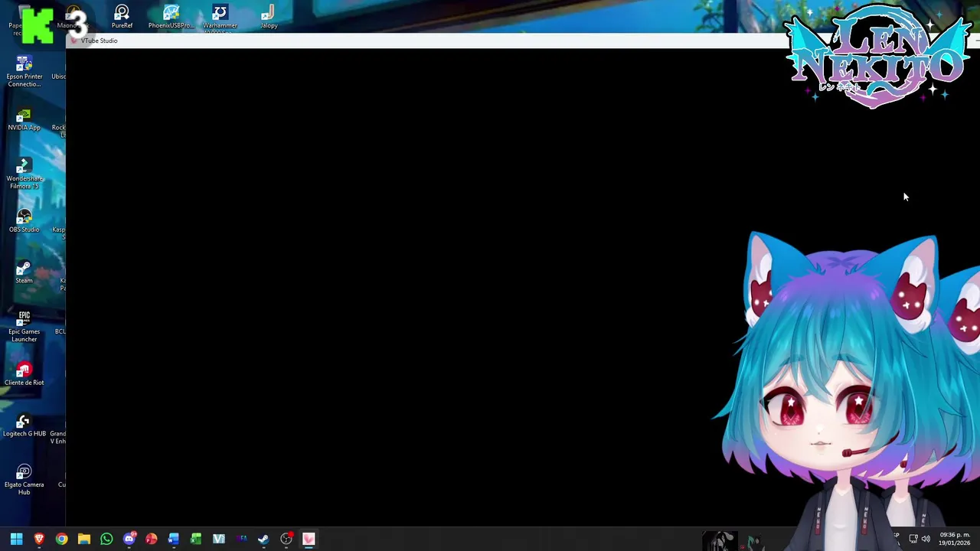Open Cliente de Riot shortcut
Screen dimensions: 980x551
(24, 374)
